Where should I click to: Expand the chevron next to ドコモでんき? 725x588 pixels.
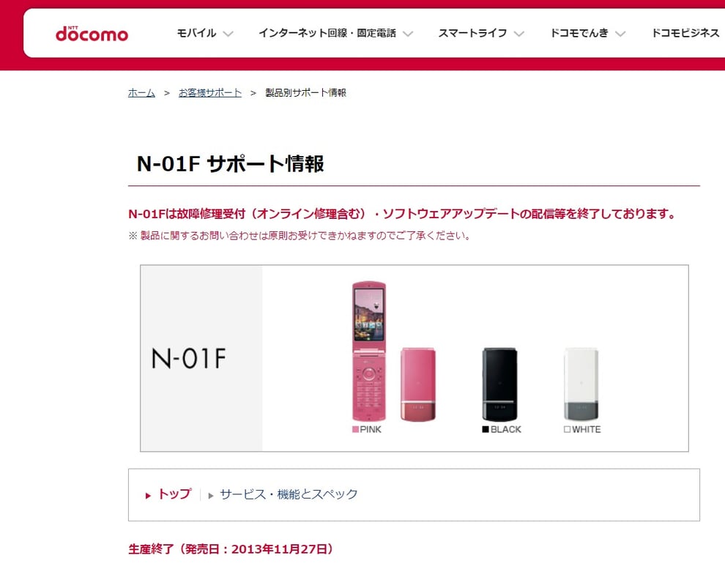point(620,34)
